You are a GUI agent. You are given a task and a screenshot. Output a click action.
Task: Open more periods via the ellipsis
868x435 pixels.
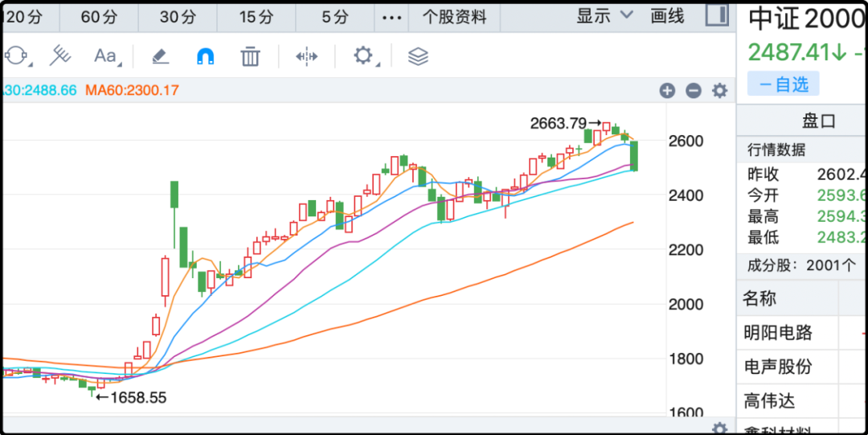[x=391, y=17]
